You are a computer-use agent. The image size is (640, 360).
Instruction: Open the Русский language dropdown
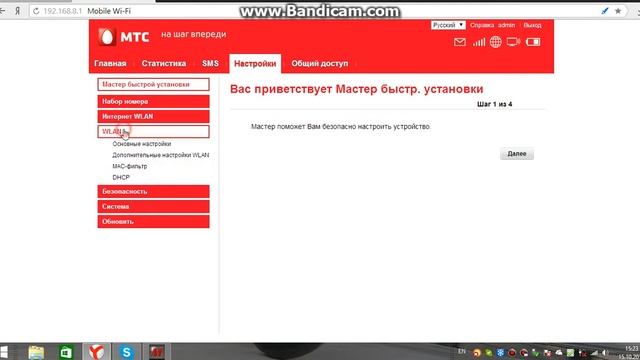pos(448,25)
